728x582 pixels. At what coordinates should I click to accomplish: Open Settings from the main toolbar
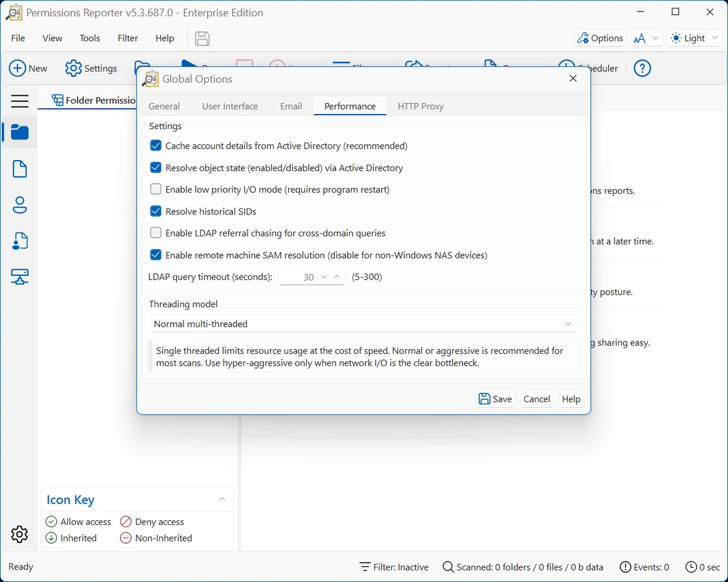[91, 69]
